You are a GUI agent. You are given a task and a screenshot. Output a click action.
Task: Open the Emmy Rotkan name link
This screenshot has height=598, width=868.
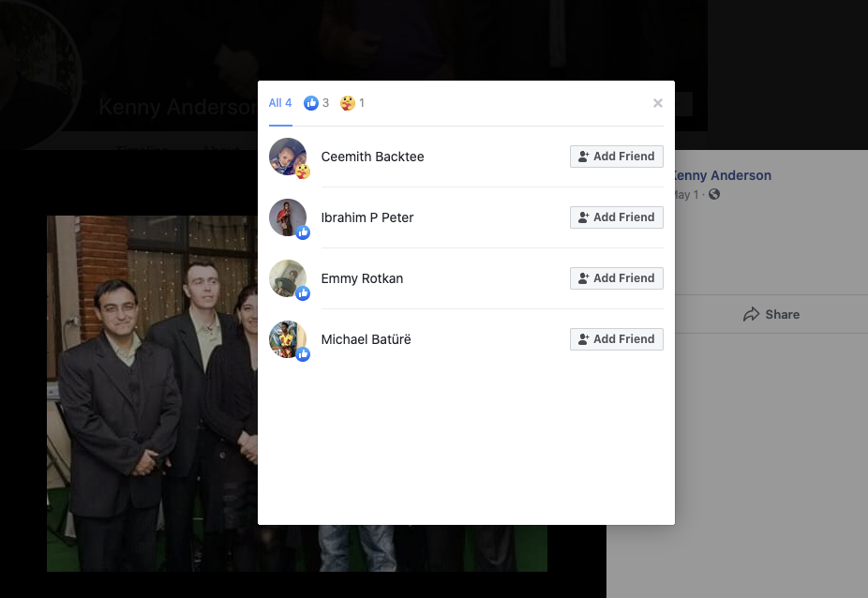pos(362,278)
